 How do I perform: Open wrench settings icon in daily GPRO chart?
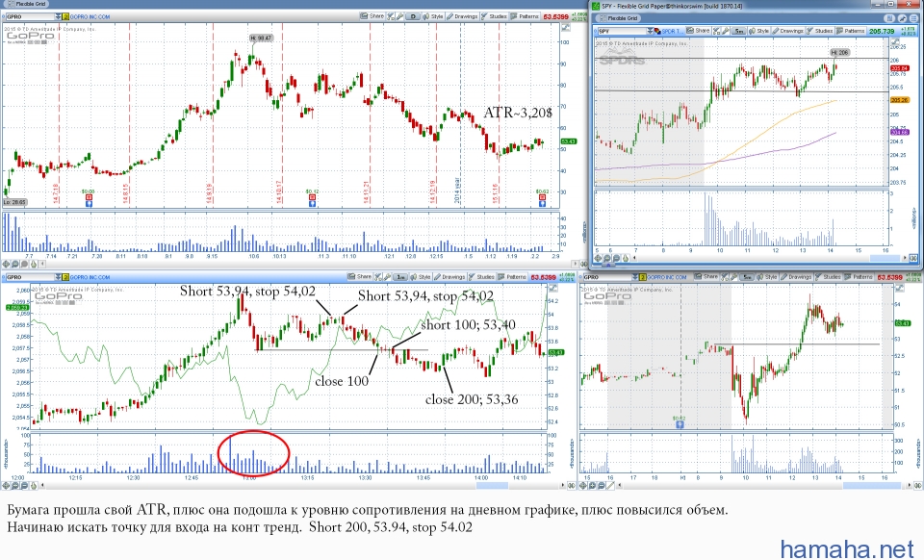[399, 16]
